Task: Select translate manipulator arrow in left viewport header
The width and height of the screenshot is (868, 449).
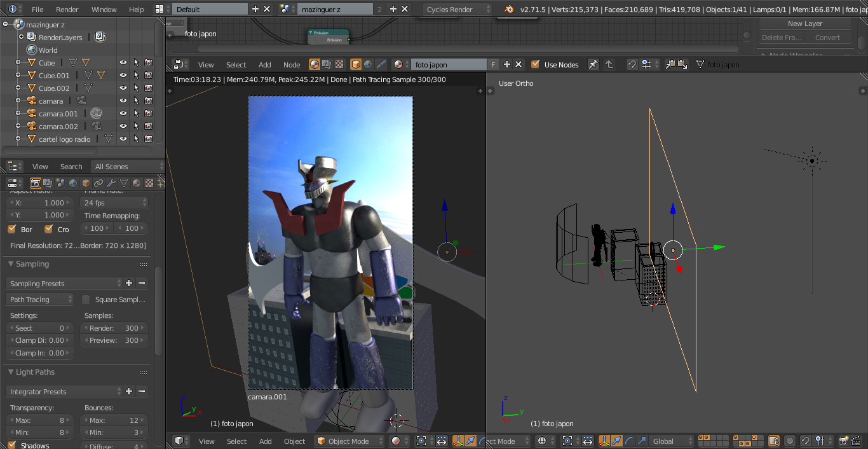Action: click(470, 441)
